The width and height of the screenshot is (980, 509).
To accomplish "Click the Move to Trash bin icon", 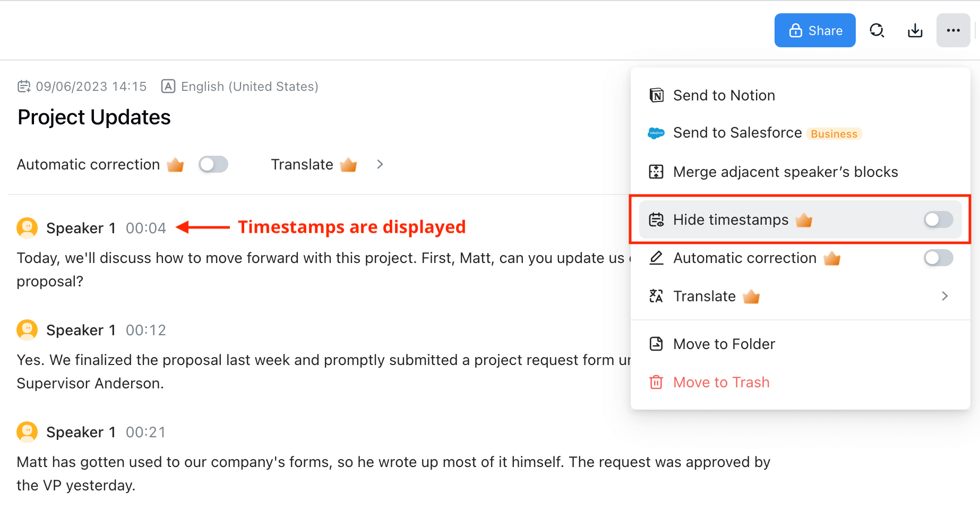I will pos(657,382).
